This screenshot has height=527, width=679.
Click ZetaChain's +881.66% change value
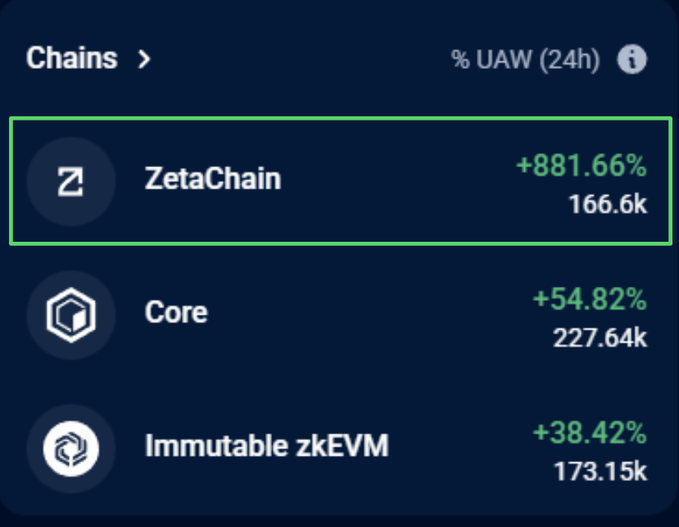(x=581, y=166)
